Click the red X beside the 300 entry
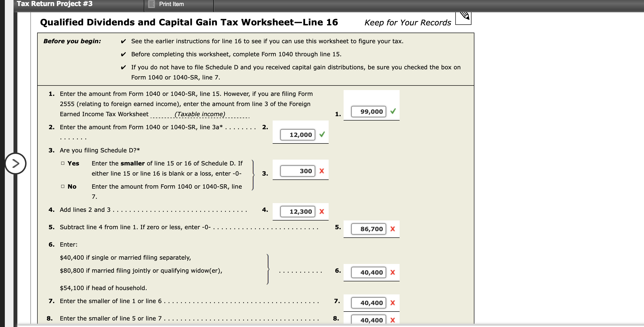644x327 pixels. coord(322,171)
